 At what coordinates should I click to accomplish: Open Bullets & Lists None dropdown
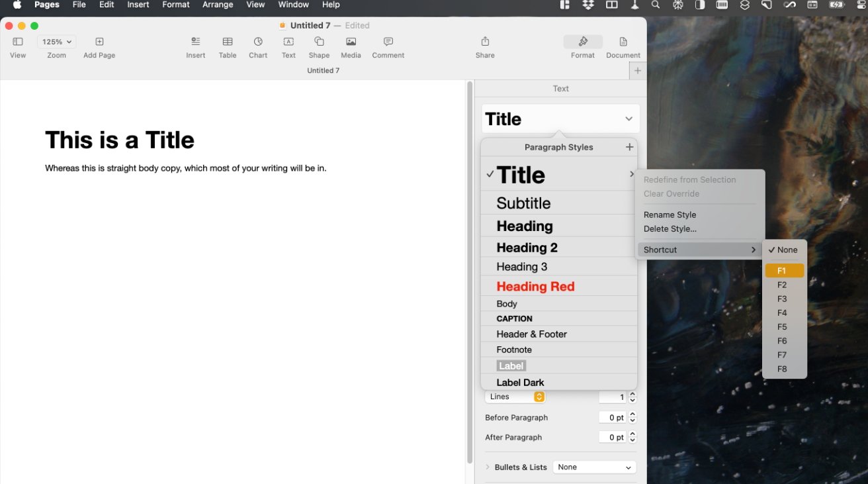[594, 467]
